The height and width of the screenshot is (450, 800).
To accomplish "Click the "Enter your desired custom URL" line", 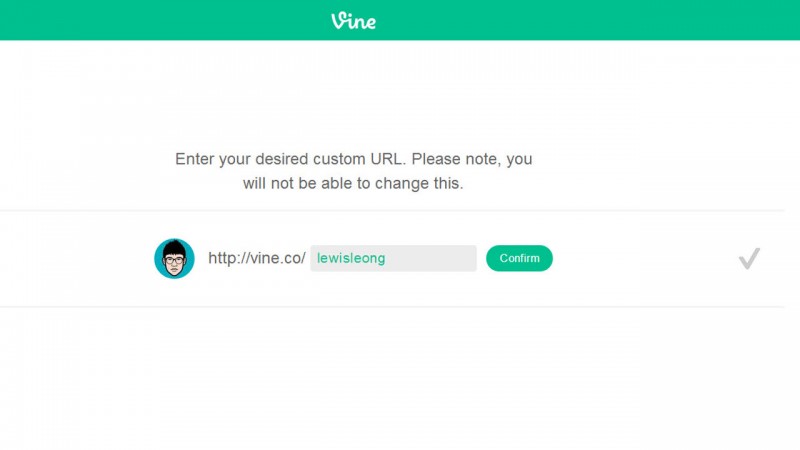I will click(x=353, y=159).
